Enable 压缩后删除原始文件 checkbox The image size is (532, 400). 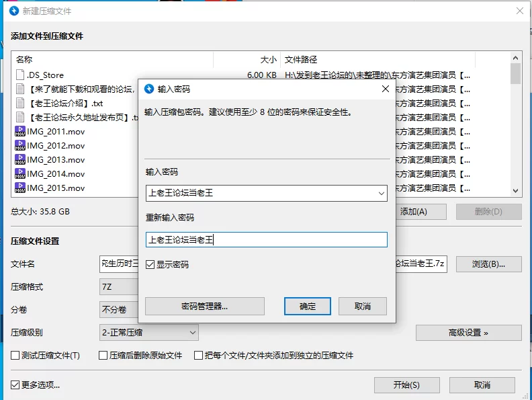103,356
